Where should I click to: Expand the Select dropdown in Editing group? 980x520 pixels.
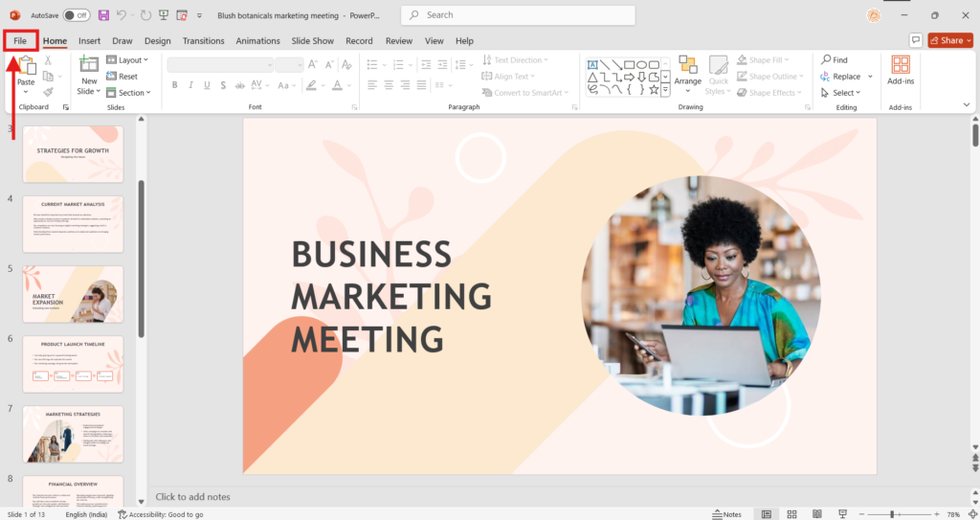(840, 93)
